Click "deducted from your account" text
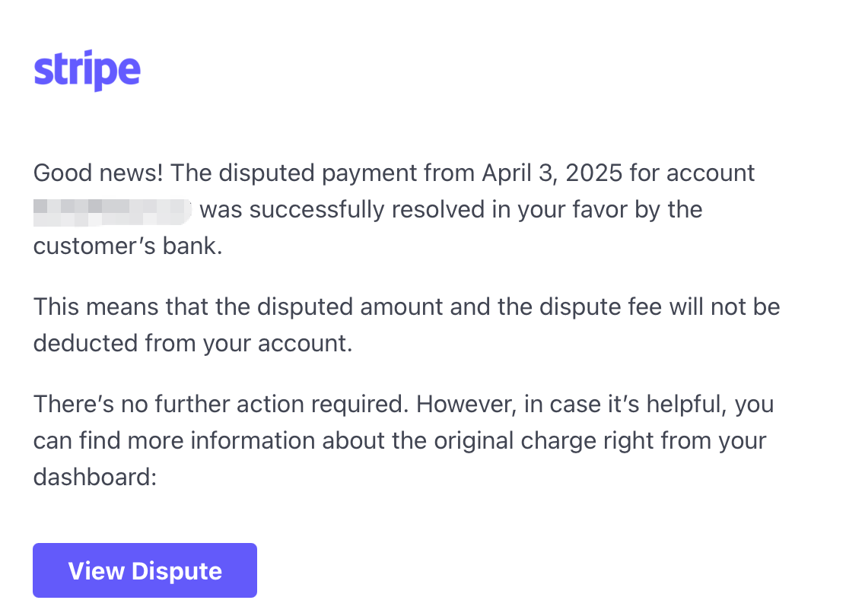The width and height of the screenshot is (846, 616). (191, 344)
